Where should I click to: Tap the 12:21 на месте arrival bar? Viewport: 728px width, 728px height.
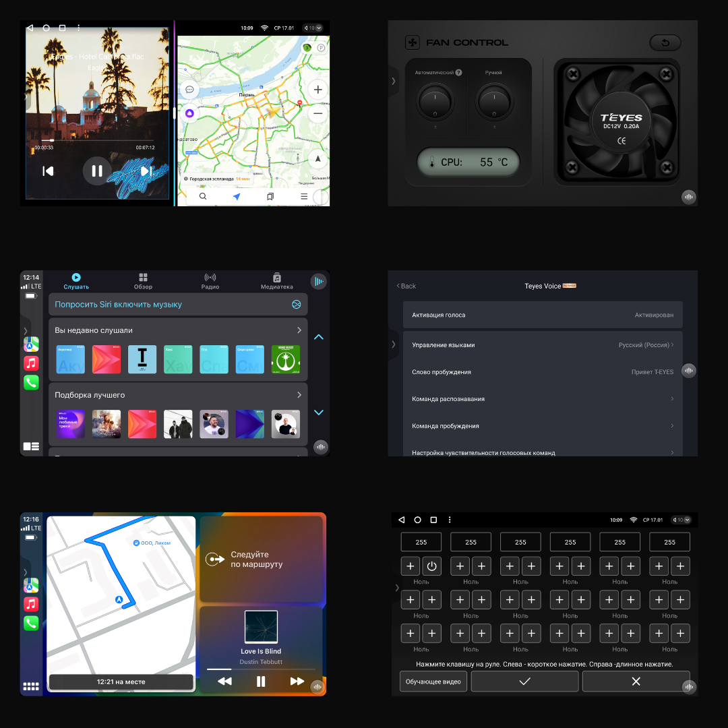121,681
